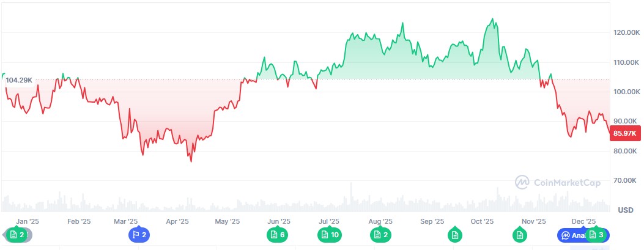The image size is (644, 250).
Task: Click the Jan '25 date label
Action: (x=28, y=221)
